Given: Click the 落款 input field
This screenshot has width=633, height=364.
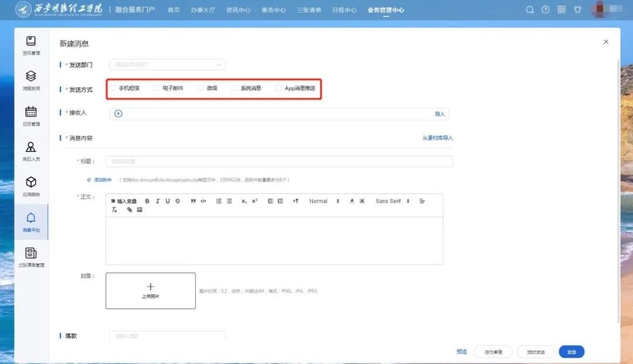Looking at the screenshot, I should pyautogui.click(x=168, y=336).
